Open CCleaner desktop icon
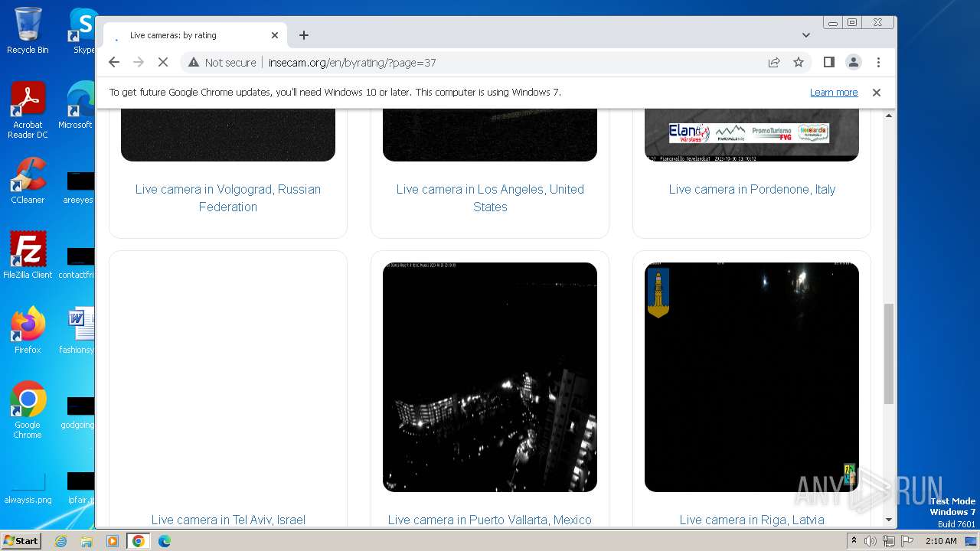 tap(28, 181)
